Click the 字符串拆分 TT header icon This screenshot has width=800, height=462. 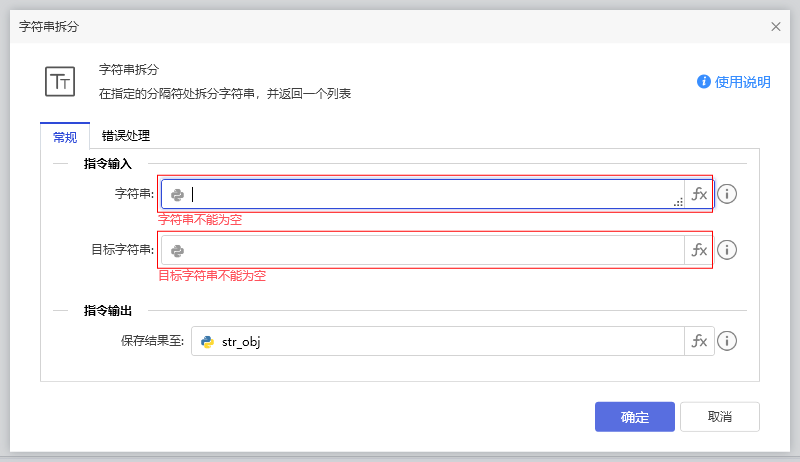point(60,81)
